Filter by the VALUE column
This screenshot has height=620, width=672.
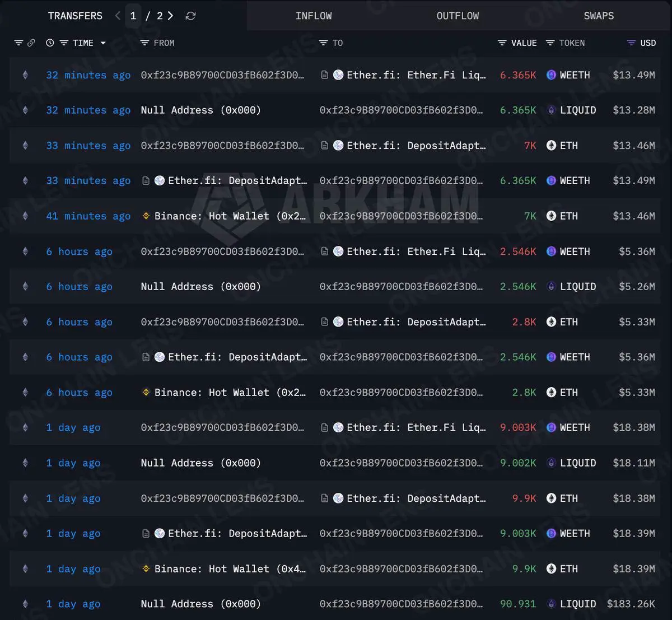tap(502, 43)
